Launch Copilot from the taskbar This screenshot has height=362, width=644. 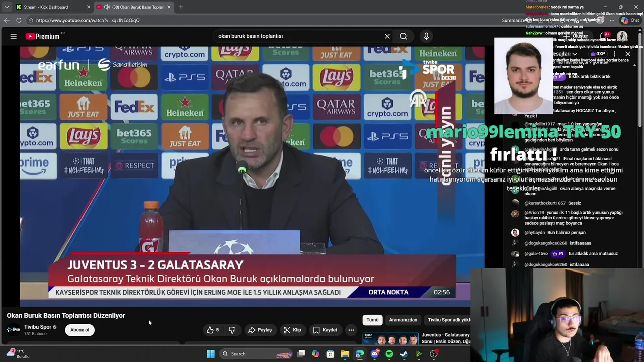tap(315, 354)
